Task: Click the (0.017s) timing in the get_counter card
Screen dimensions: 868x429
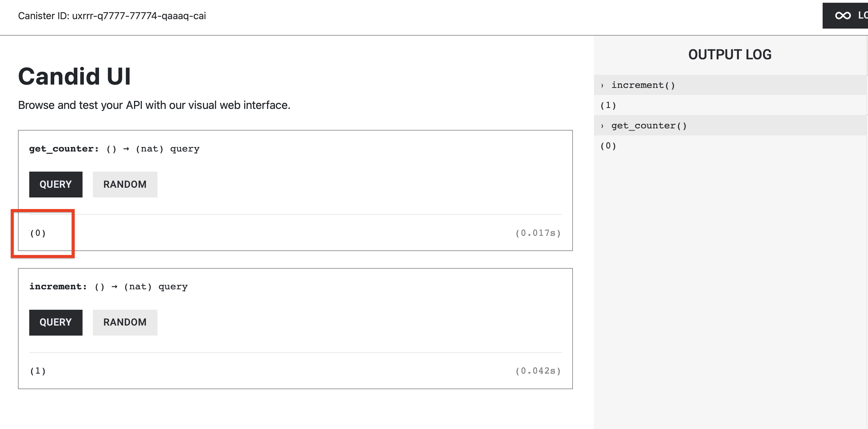Action: click(x=538, y=233)
